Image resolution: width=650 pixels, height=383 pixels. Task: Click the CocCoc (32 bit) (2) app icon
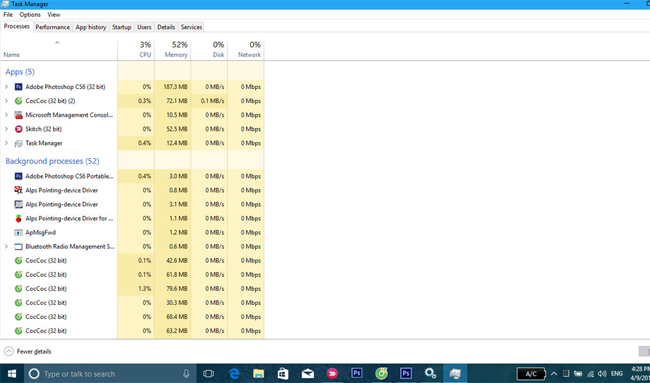pos(18,101)
